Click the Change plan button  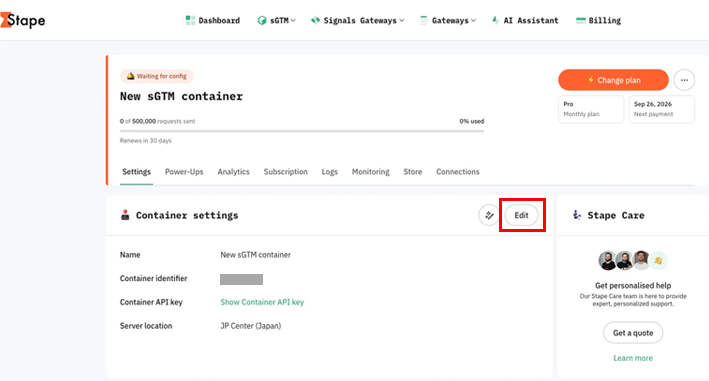pos(613,80)
